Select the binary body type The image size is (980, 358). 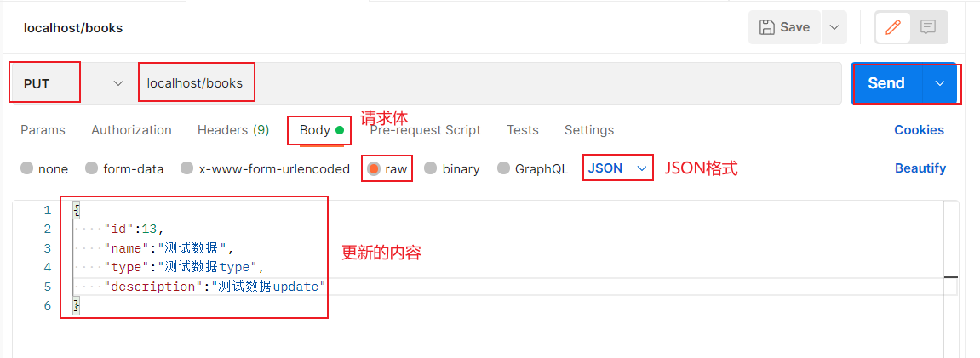pyautogui.click(x=452, y=168)
